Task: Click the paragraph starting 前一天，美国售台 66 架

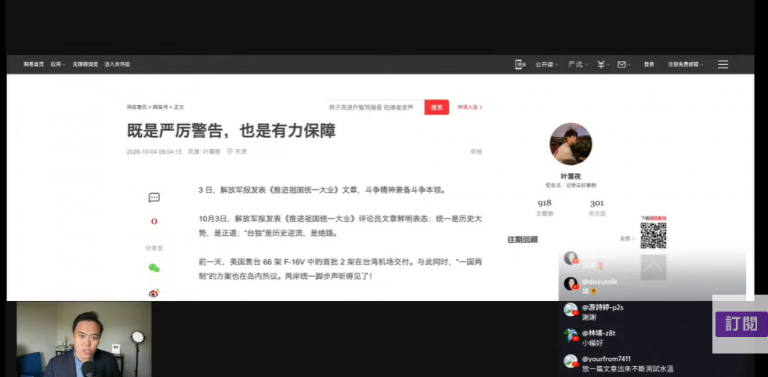Action: 340,269
